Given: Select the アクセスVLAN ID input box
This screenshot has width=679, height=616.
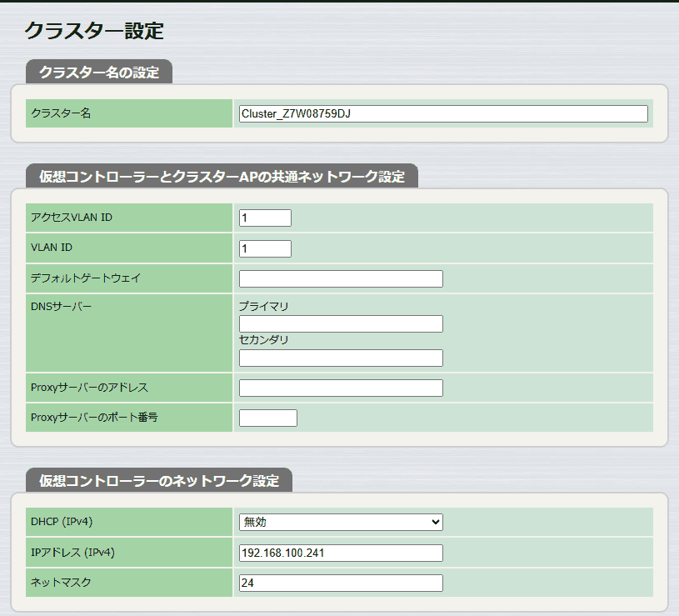Looking at the screenshot, I should (265, 218).
